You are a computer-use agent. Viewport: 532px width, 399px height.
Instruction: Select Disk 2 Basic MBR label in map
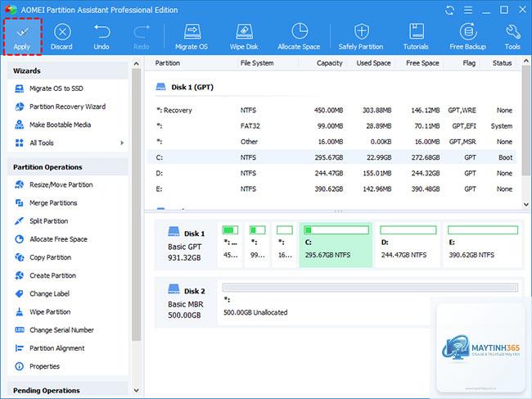pyautogui.click(x=186, y=302)
